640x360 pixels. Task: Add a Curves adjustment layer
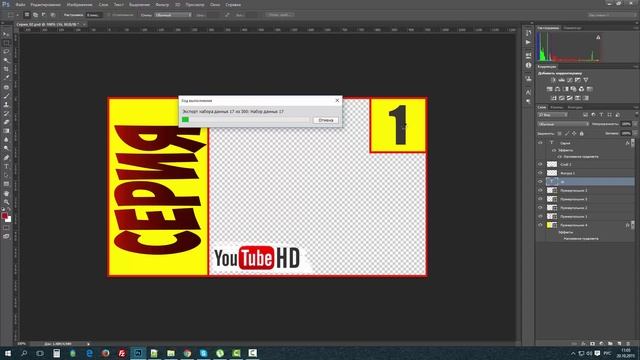(569, 80)
